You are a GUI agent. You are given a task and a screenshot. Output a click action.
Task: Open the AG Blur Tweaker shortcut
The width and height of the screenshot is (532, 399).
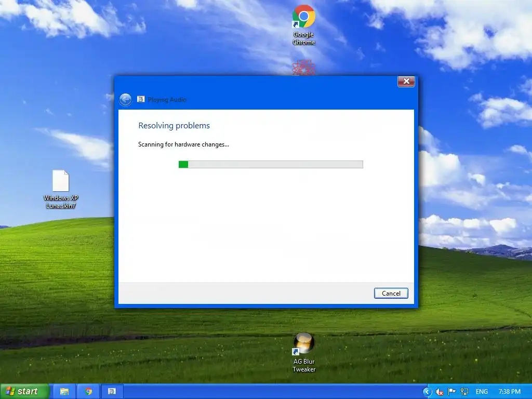point(303,353)
